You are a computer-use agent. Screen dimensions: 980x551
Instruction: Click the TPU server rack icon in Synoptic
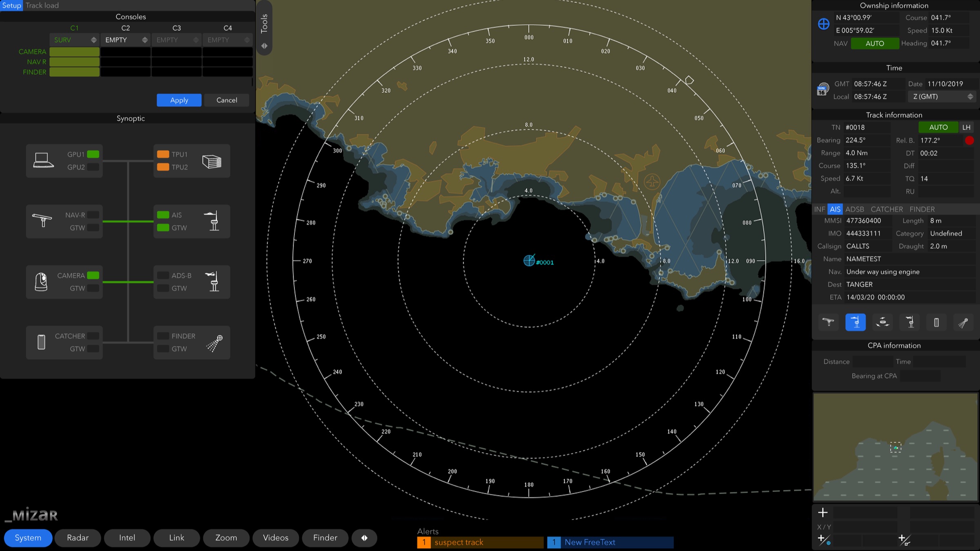(212, 162)
